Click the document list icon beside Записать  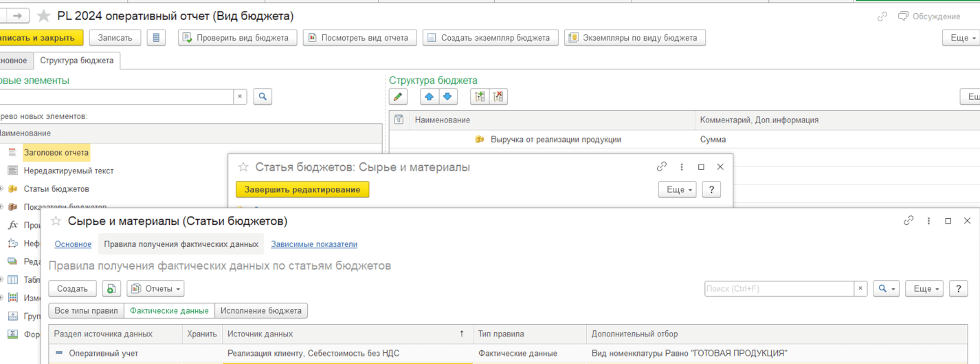click(156, 38)
